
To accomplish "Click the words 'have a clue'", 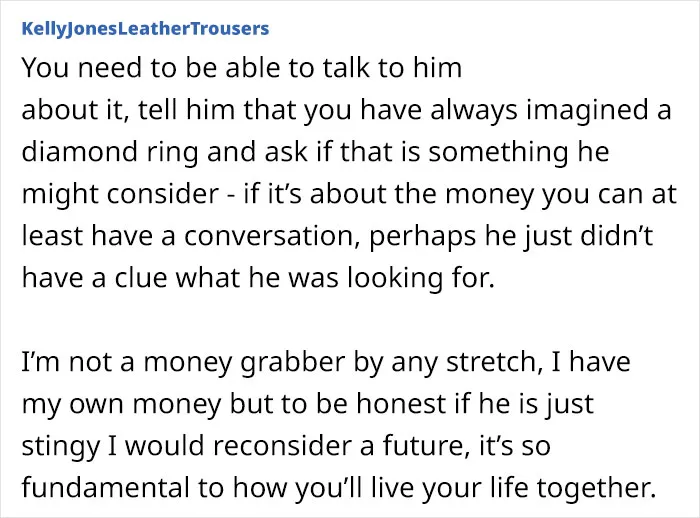I will [x=94, y=278].
